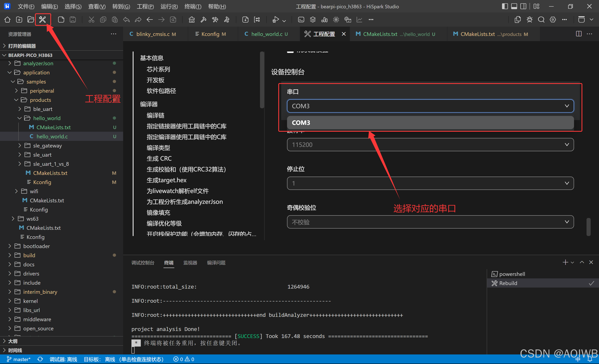Open the 115200 baud rate dropdown
The image size is (599, 364).
pos(430,145)
